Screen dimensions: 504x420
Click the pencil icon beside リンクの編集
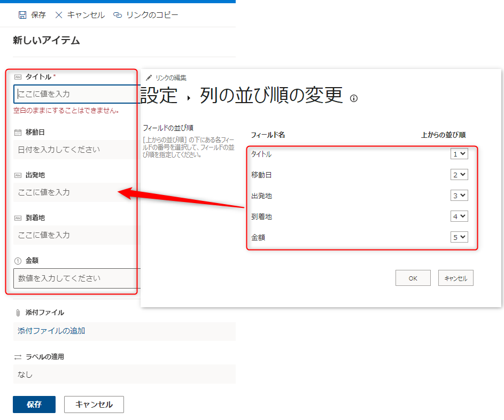(x=149, y=78)
